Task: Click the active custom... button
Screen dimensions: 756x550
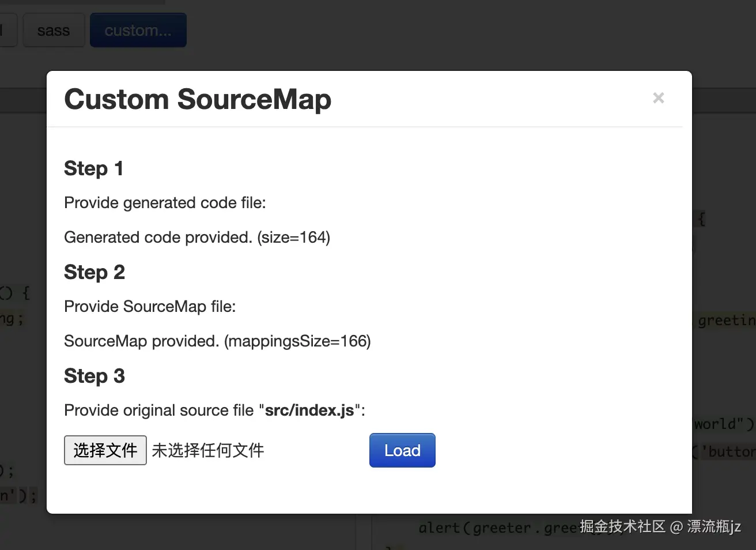Action: 138,29
